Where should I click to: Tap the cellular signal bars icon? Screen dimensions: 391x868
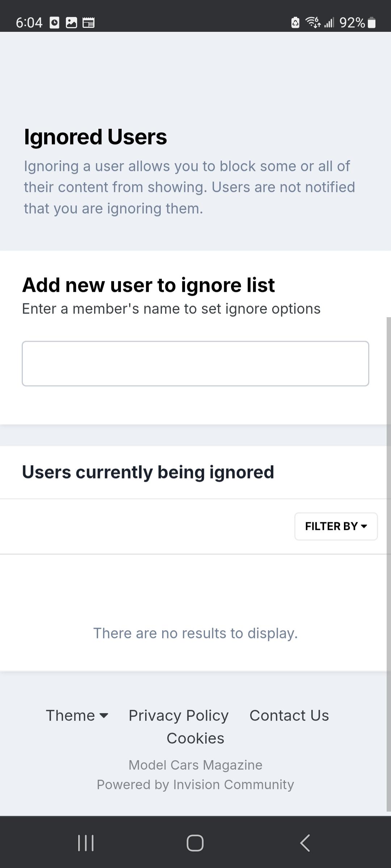tap(329, 23)
